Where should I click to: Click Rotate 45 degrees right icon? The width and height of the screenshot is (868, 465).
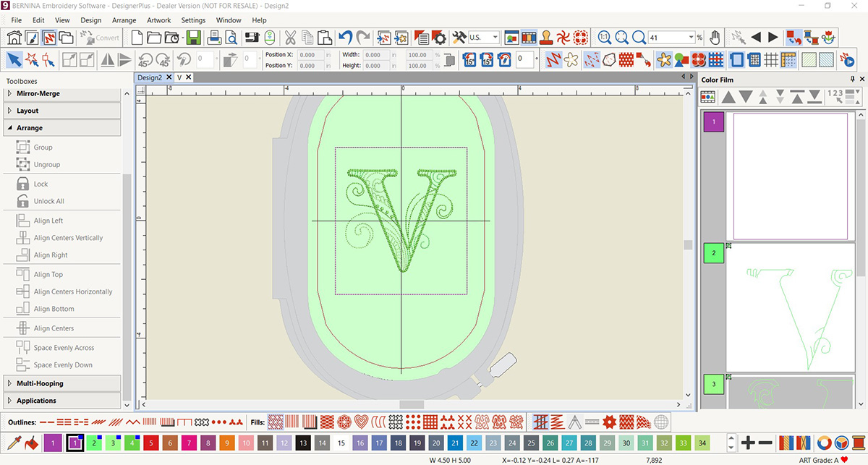click(163, 59)
